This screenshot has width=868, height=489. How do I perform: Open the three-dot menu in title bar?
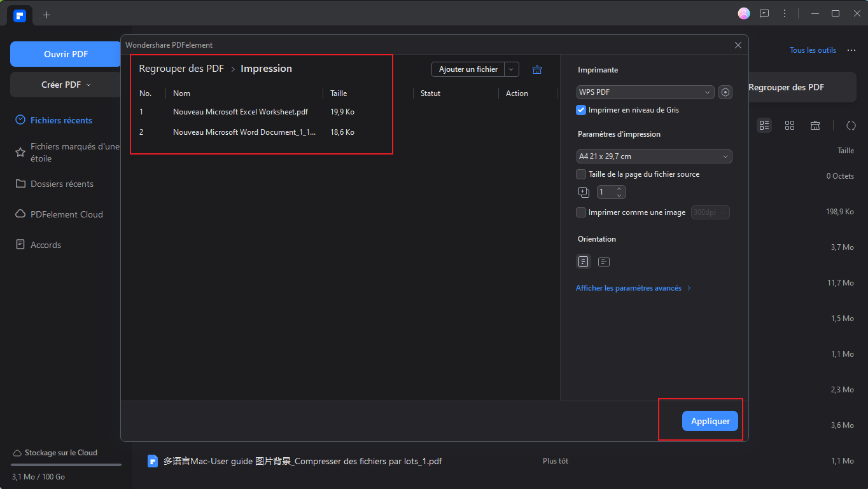pos(785,13)
